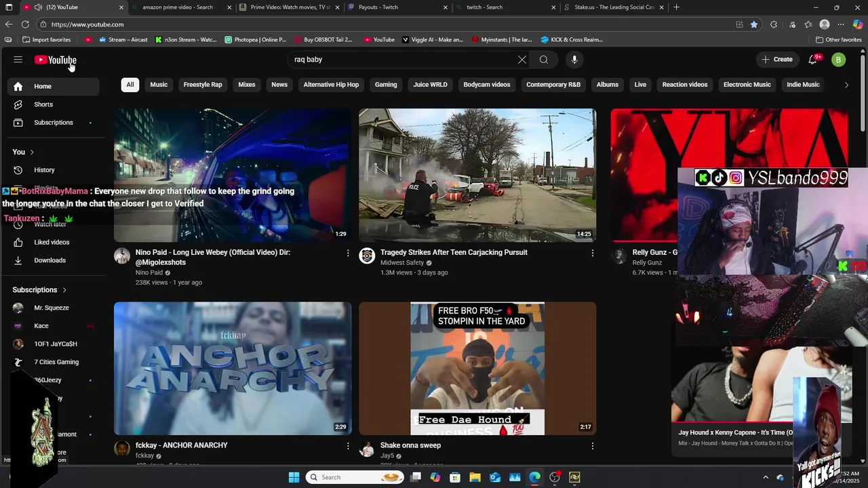Image resolution: width=868 pixels, height=488 pixels.
Task: Select the Freestyle Rap chip
Action: (203, 85)
